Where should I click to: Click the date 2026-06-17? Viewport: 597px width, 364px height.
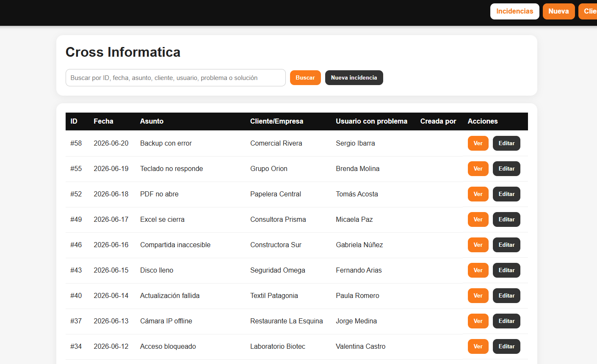111,220
